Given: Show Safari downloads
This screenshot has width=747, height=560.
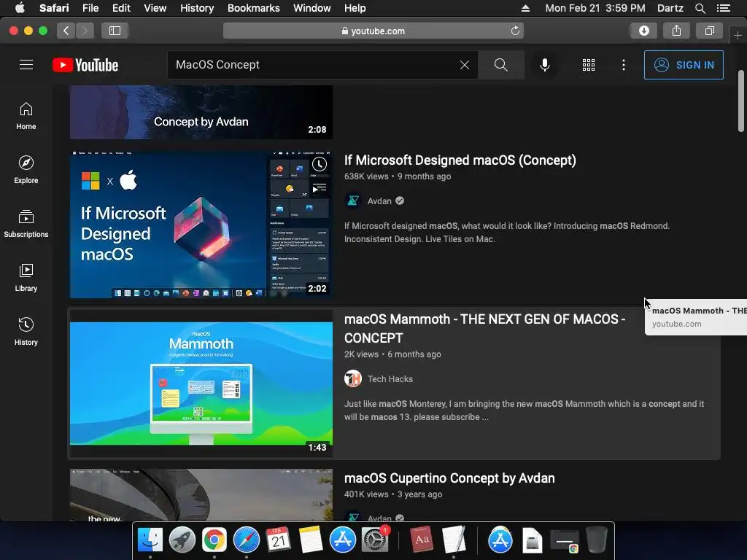Looking at the screenshot, I should point(643,31).
